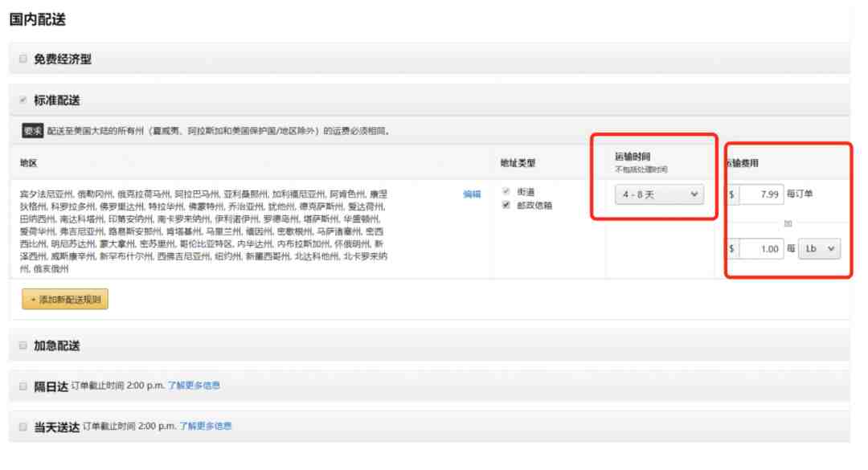Open the Lb weight unit dropdown
Screen dimensions: 868x470
[x=819, y=248]
